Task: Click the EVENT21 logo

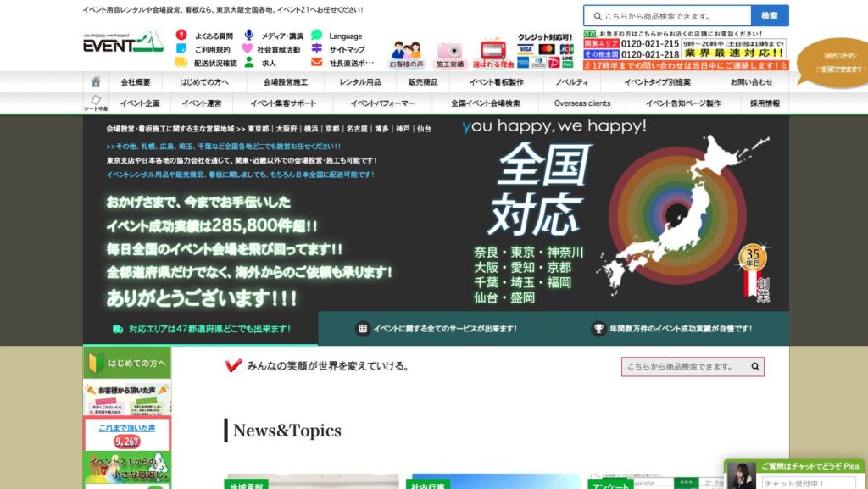Action: [123, 42]
